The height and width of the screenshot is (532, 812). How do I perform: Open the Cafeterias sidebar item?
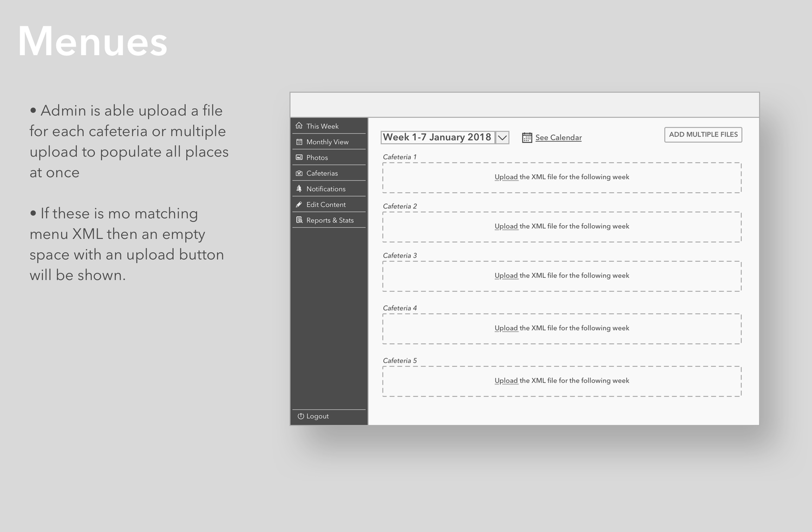pos(329,173)
